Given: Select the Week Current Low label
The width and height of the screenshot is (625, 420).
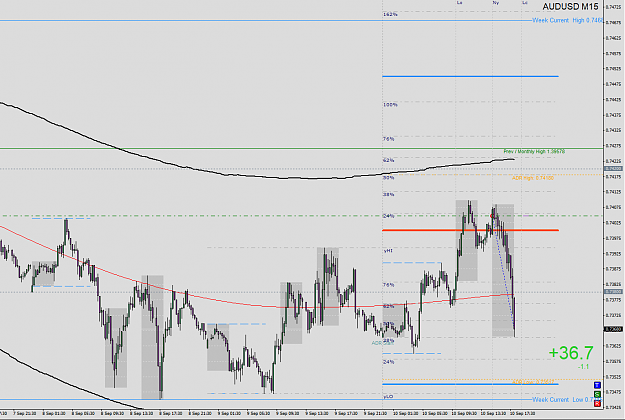Looking at the screenshot, I should point(566,399).
